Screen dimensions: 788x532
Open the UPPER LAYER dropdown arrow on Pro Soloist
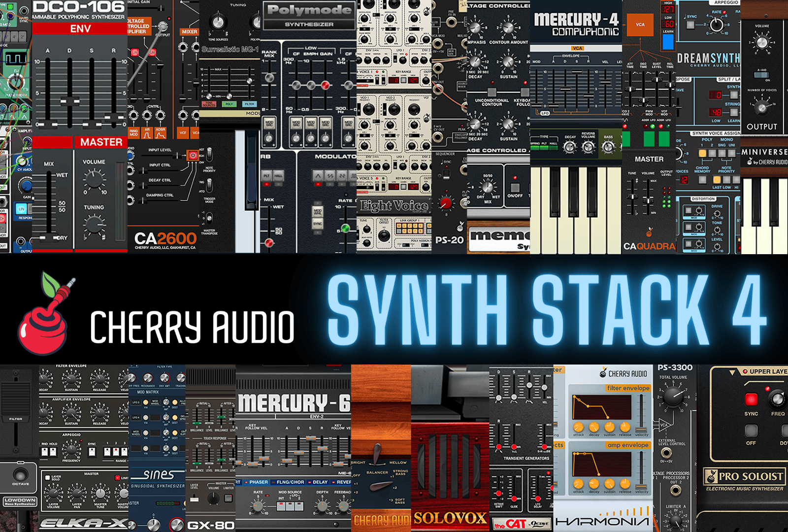tap(732, 372)
